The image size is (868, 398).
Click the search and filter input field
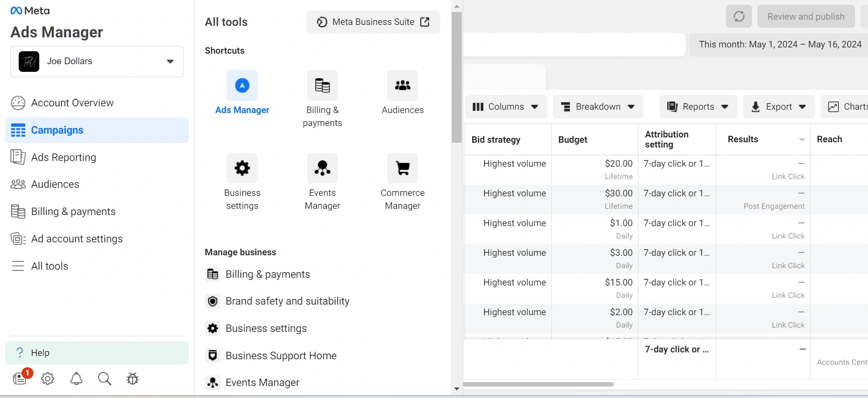574,45
